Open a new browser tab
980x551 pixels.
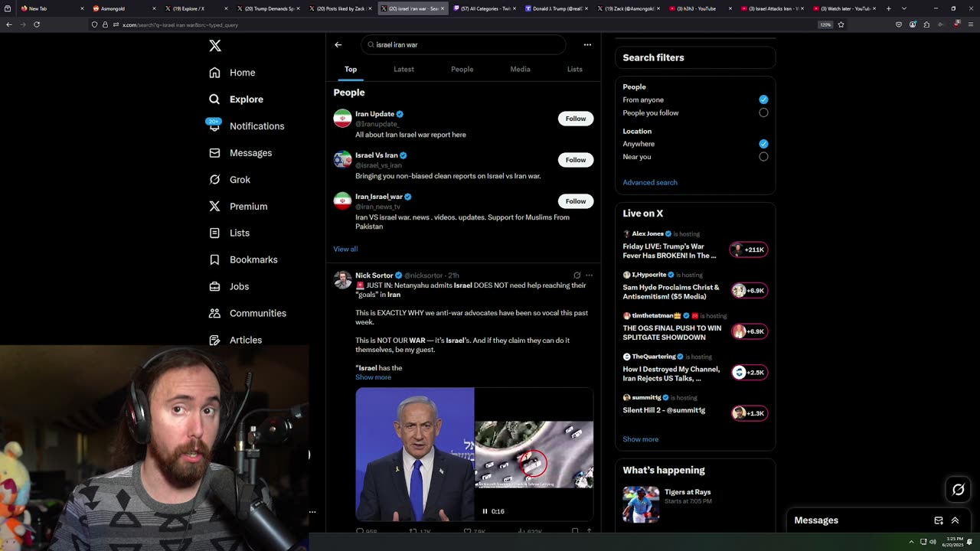(x=888, y=8)
